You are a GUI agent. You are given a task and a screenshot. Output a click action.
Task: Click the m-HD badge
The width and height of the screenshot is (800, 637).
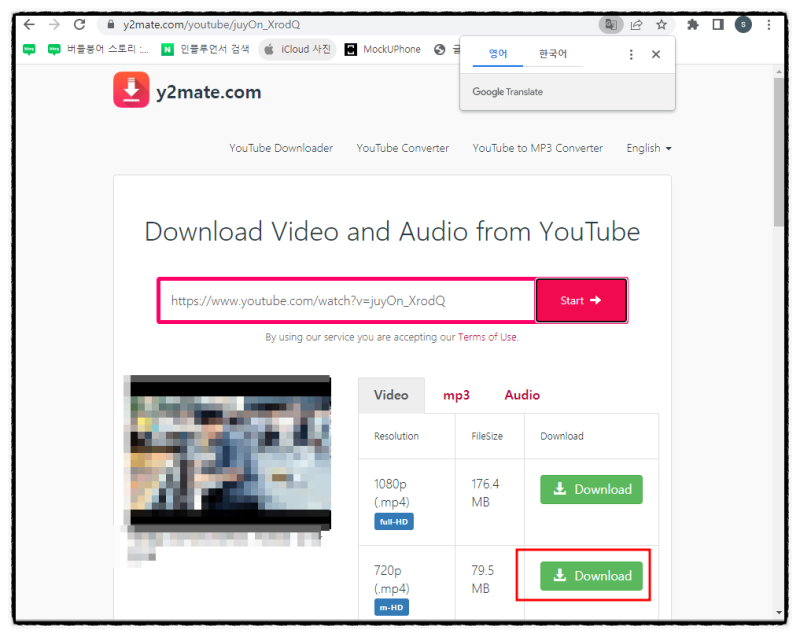(391, 607)
